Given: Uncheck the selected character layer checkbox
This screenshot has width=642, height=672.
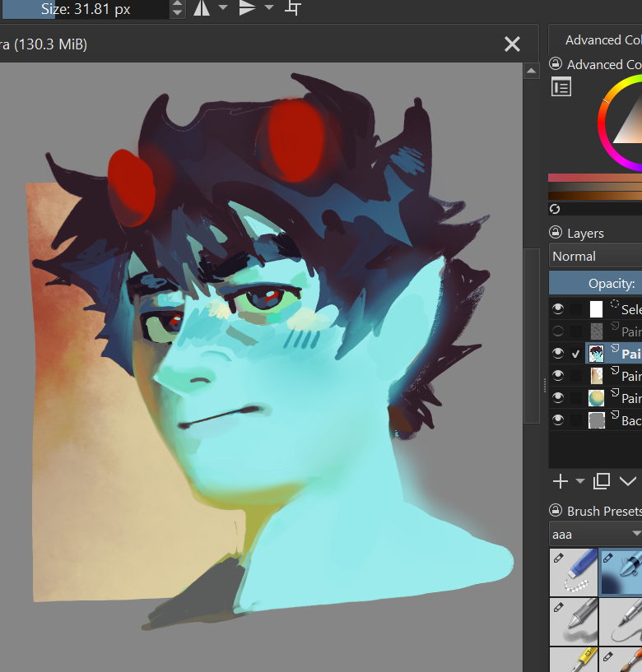Looking at the screenshot, I should [576, 354].
